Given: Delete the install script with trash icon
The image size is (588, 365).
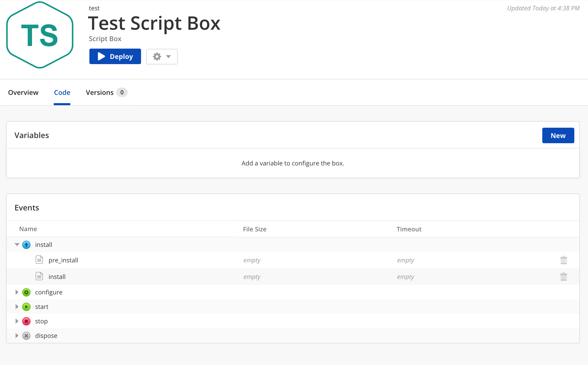Looking at the screenshot, I should pos(564,277).
